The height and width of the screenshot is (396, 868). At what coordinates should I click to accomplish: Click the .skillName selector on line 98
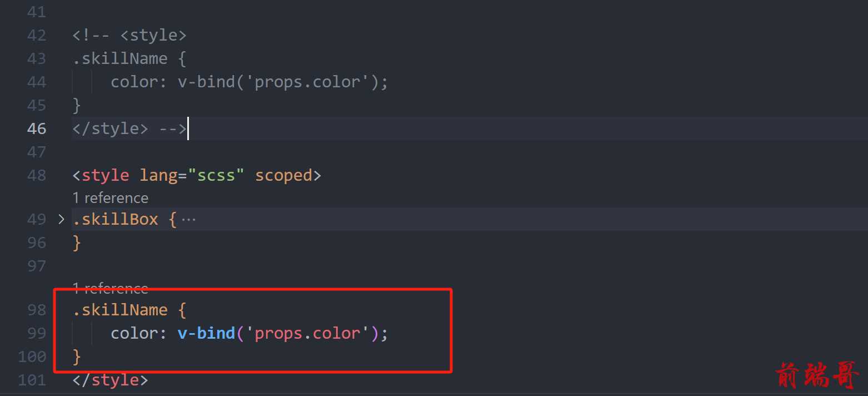point(120,310)
